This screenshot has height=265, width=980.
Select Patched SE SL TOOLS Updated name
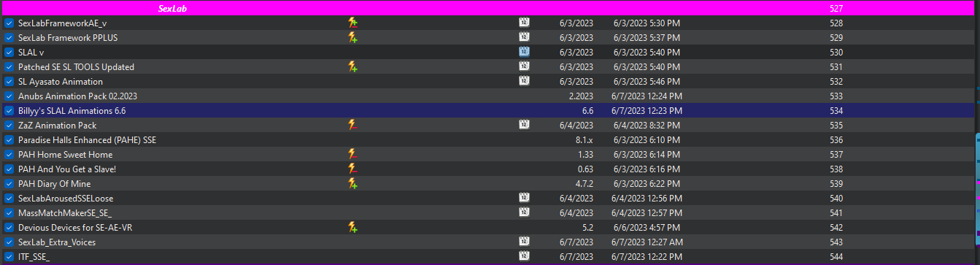(x=76, y=67)
